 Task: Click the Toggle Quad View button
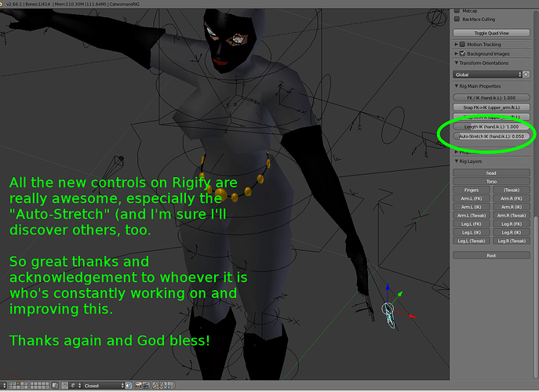coord(491,33)
